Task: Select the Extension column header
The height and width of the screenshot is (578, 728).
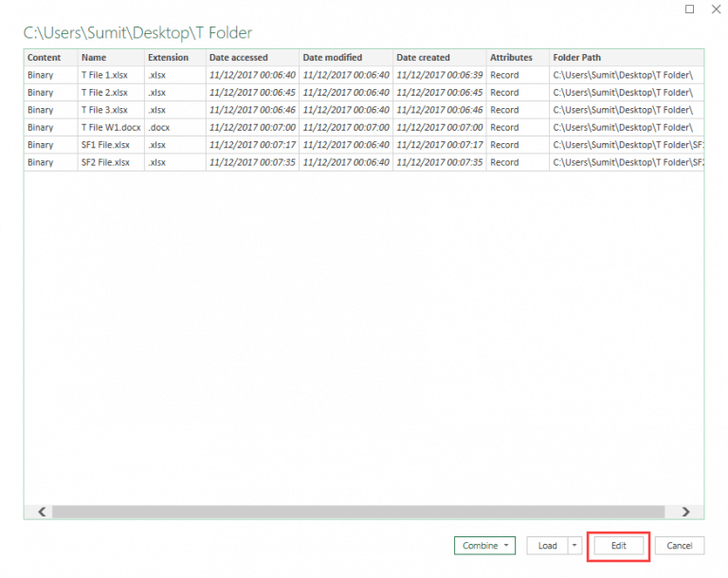Action: click(175, 58)
